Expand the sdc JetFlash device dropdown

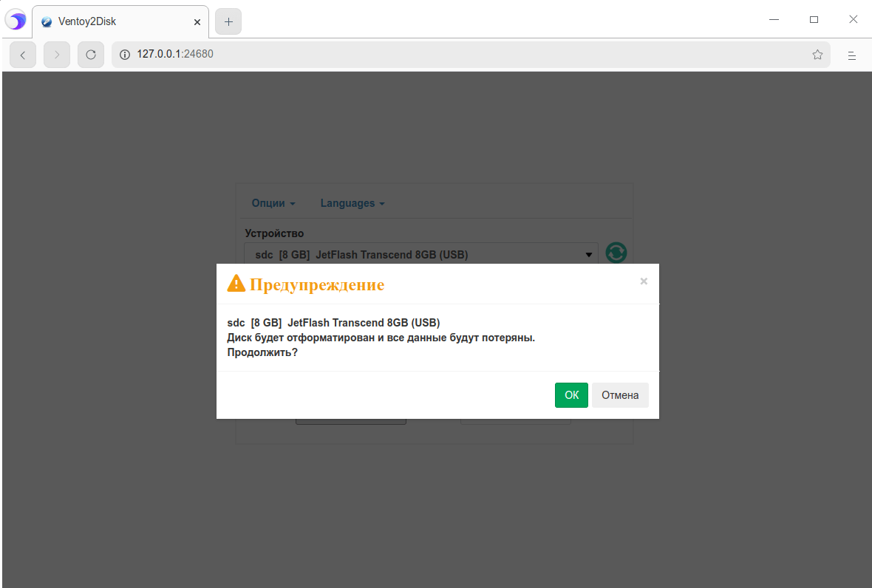pyautogui.click(x=421, y=255)
